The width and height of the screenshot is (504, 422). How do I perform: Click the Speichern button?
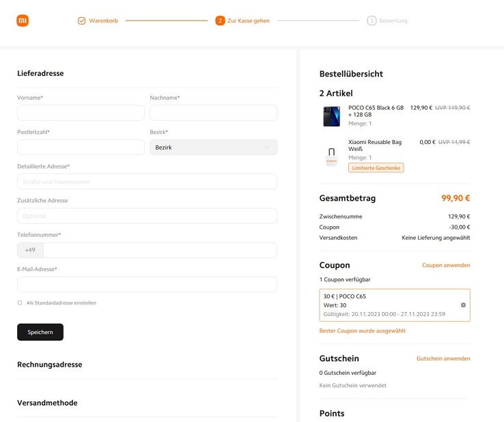point(40,332)
